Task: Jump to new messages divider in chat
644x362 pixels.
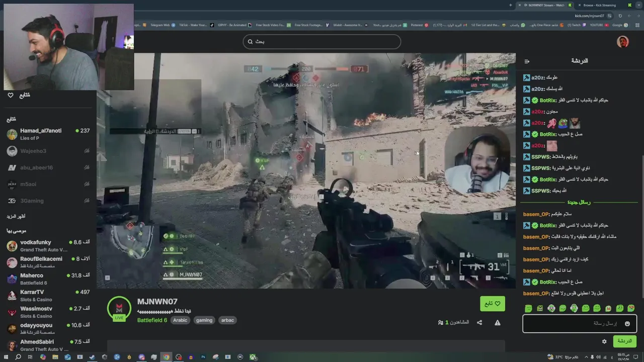Action: [579, 202]
